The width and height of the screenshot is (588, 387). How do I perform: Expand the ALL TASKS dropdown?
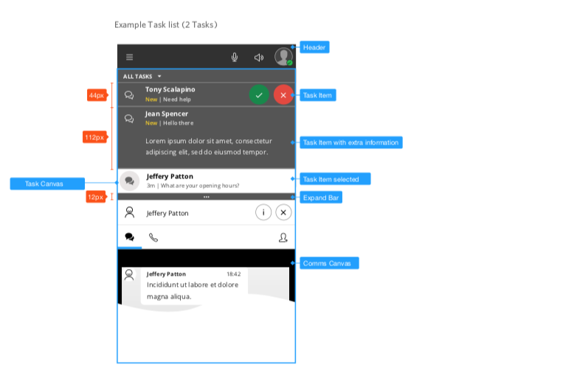(x=142, y=77)
